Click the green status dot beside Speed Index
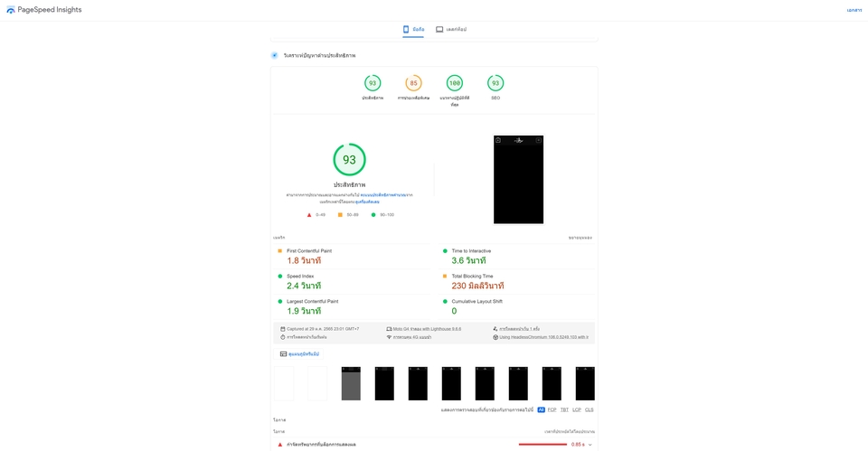The height and width of the screenshot is (451, 868). (x=279, y=277)
